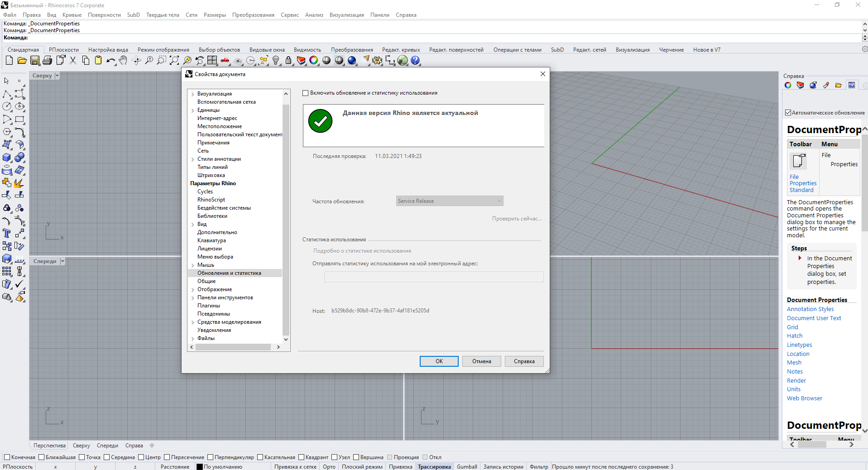Screen dimensions: 868x470
Task: Enable the Середина object snap checkbox
Action: pyautogui.click(x=107, y=457)
